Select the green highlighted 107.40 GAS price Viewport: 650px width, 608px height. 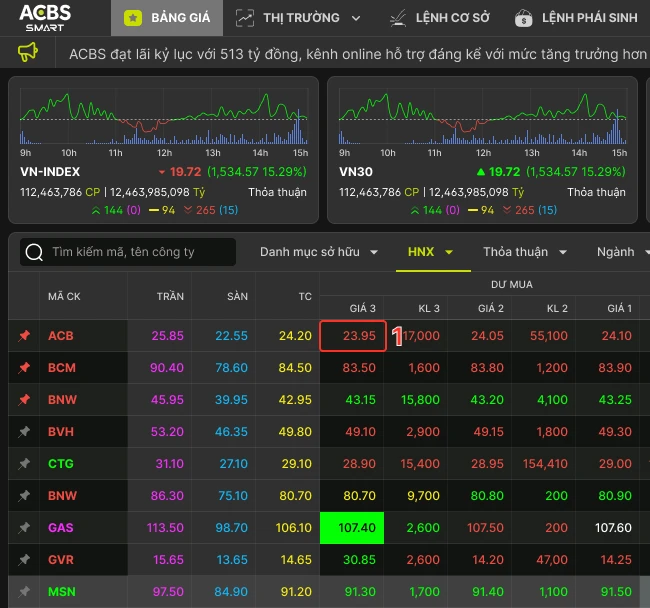[352, 528]
